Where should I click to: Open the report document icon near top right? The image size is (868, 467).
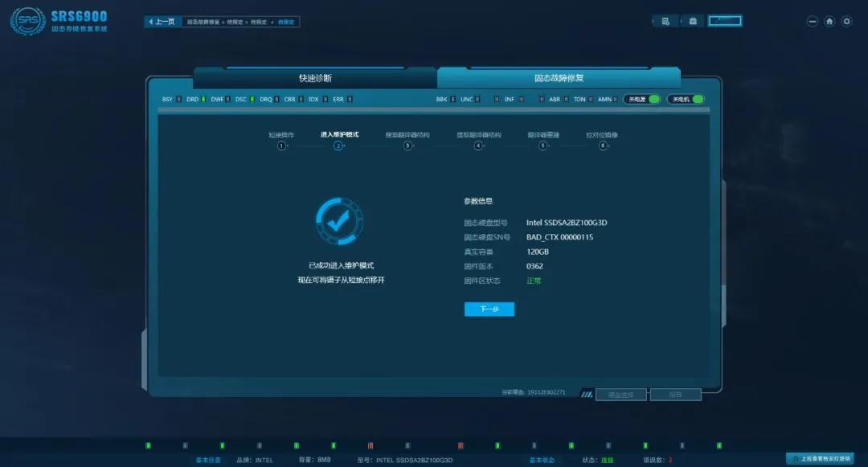tap(665, 21)
